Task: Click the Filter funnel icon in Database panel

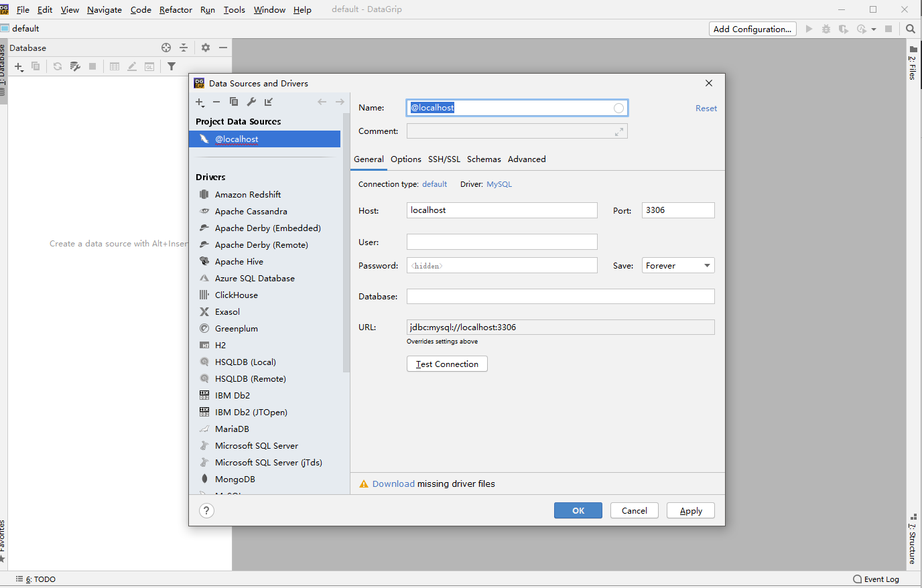Action: pyautogui.click(x=172, y=66)
